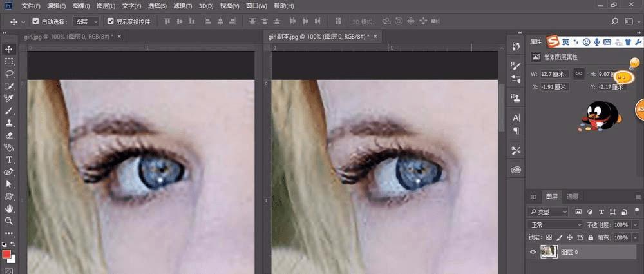Toggle lock transparent pixels
This screenshot has width=644, height=274.
click(x=549, y=237)
